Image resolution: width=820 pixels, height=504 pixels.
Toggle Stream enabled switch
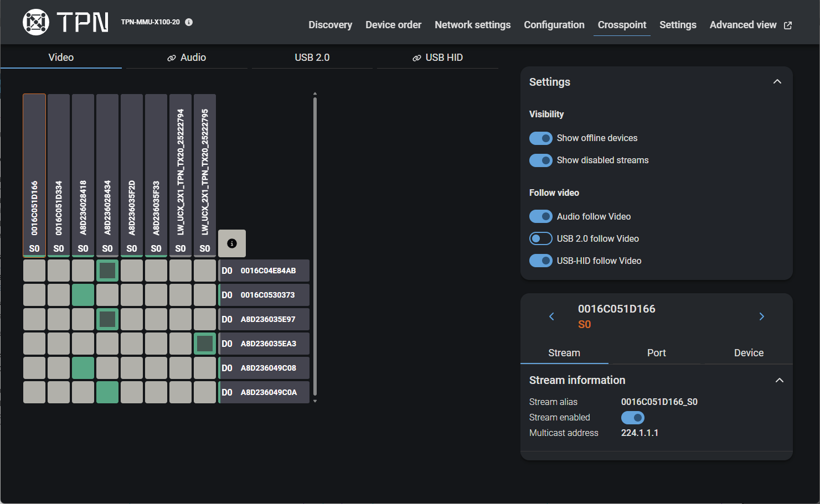pyautogui.click(x=633, y=418)
